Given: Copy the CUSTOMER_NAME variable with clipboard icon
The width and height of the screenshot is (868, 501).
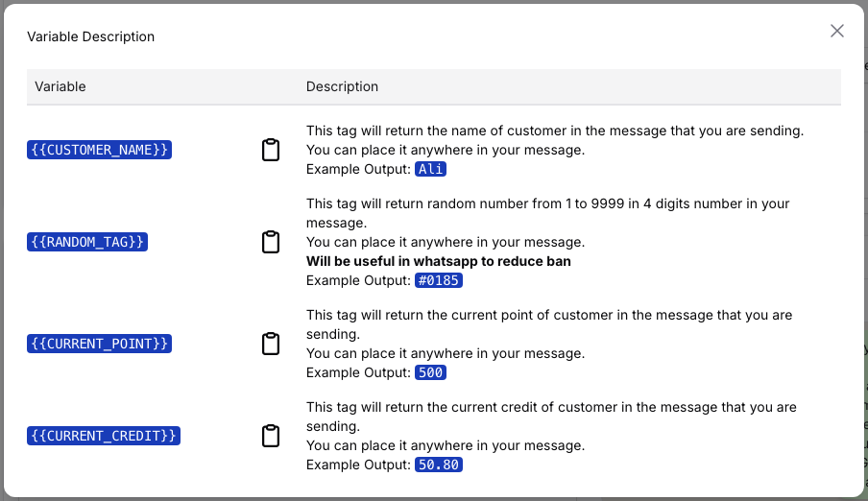Looking at the screenshot, I should pos(271,150).
